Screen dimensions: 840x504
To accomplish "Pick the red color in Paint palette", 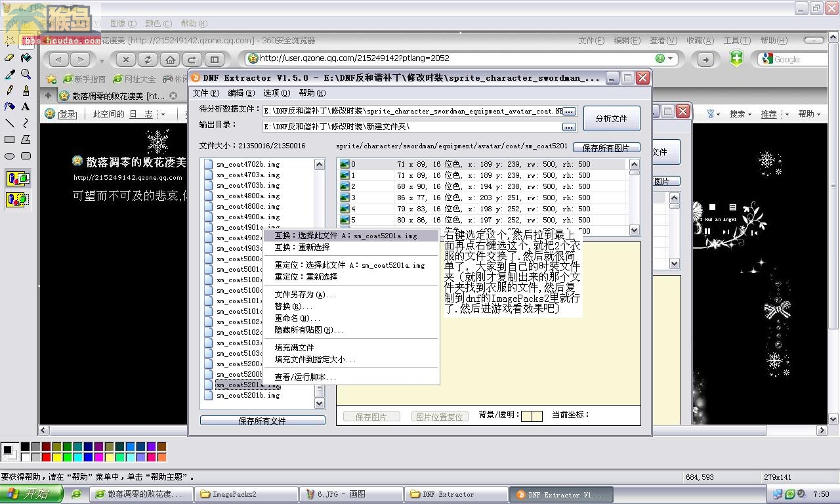I will (x=46, y=457).
